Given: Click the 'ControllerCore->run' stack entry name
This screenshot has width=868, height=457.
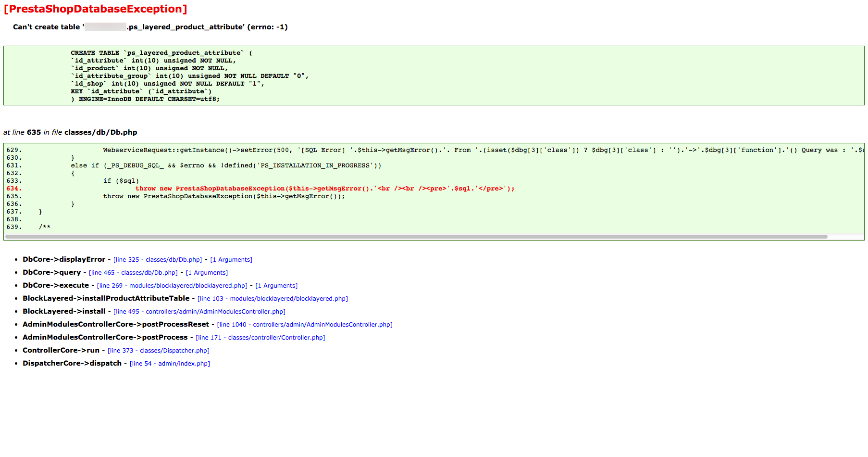Looking at the screenshot, I should tap(61, 350).
